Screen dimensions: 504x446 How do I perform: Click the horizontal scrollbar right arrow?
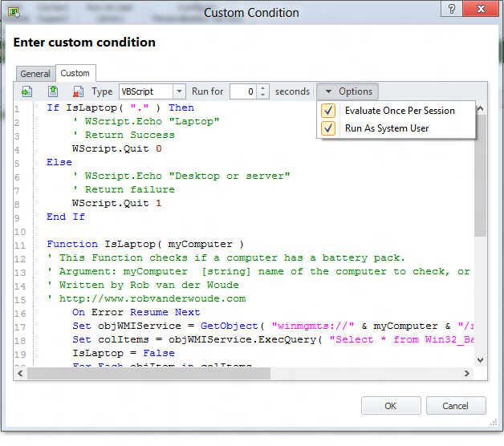pyautogui.click(x=469, y=374)
